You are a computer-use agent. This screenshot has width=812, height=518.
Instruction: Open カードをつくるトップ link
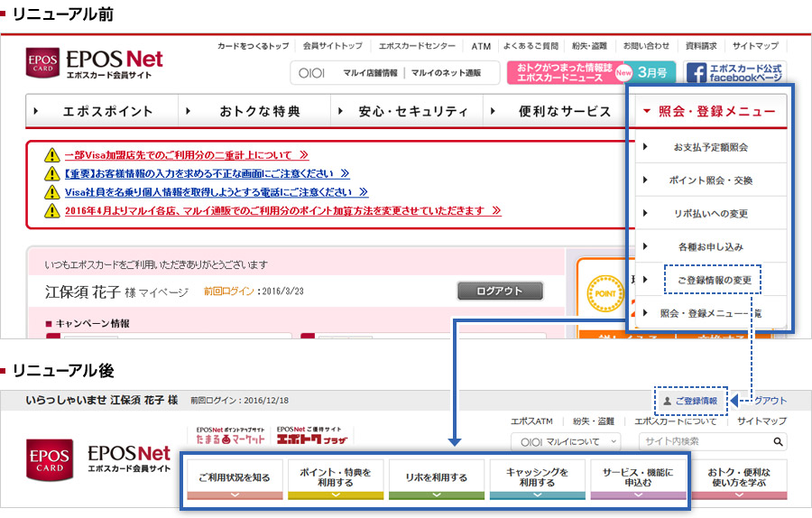[253, 46]
